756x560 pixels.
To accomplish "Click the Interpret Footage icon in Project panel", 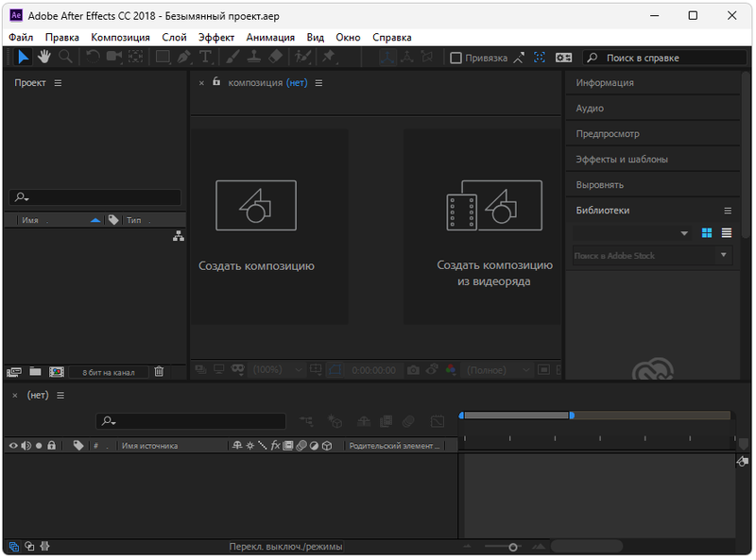I will 14,372.
